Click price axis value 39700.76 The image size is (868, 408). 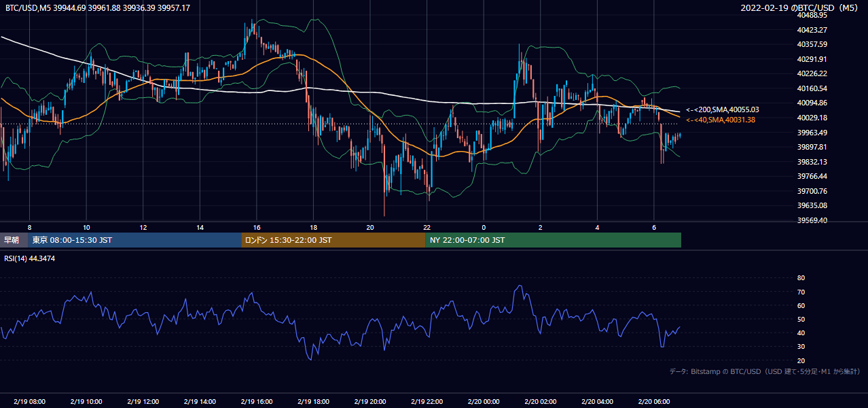point(812,191)
